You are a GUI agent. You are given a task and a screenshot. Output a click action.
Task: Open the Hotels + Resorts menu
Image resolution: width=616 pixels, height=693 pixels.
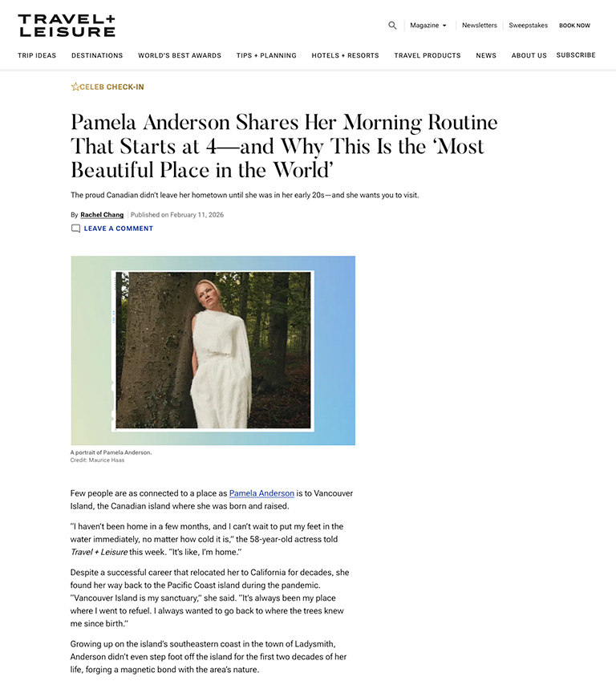345,55
